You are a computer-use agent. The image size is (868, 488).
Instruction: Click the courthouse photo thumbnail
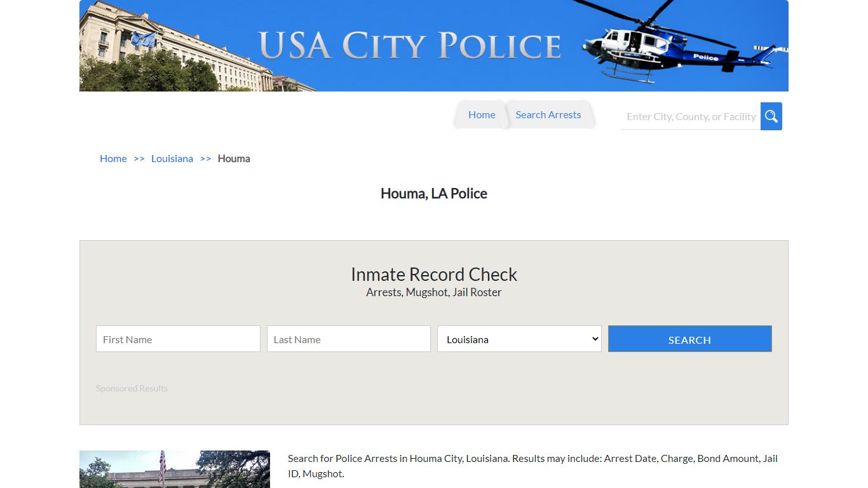click(175, 470)
